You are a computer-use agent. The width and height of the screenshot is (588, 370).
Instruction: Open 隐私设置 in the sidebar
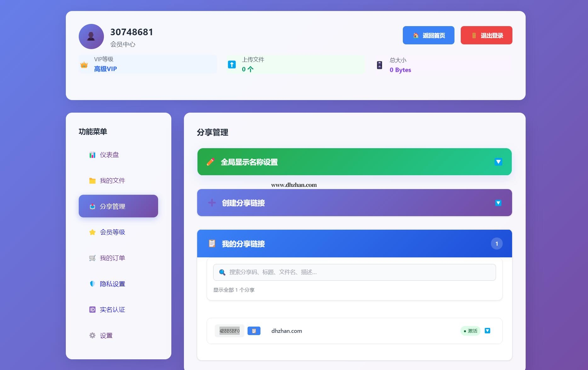[112, 284]
